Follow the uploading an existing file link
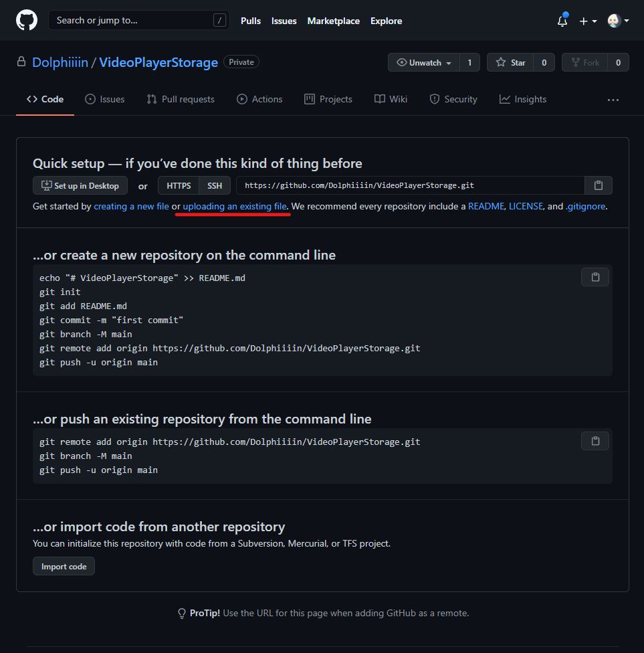 click(235, 206)
